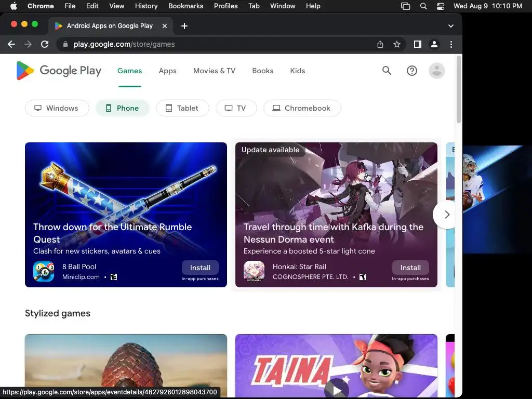Click the Miniclip.com developer name
This screenshot has width=532, height=399.
(81, 277)
